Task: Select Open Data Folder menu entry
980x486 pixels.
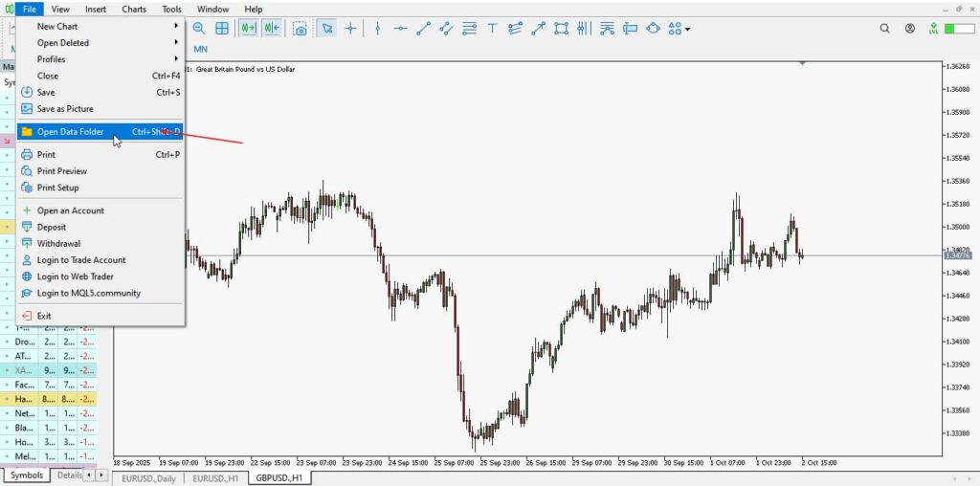Action: (71, 132)
